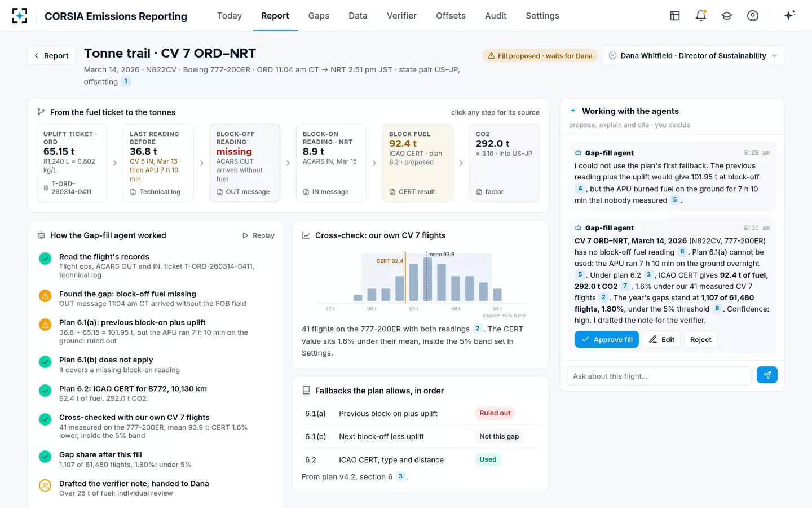
Task: Click the 'Ruled out' status for fallback 6.1(a)
Action: [495, 413]
